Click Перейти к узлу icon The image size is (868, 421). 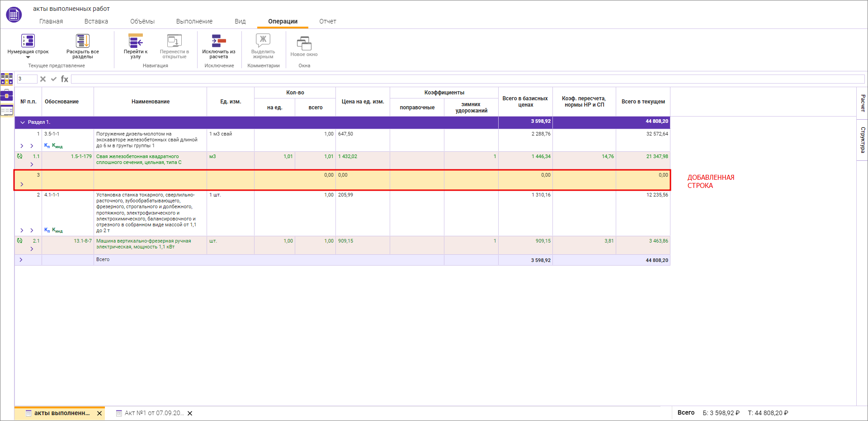coord(136,41)
